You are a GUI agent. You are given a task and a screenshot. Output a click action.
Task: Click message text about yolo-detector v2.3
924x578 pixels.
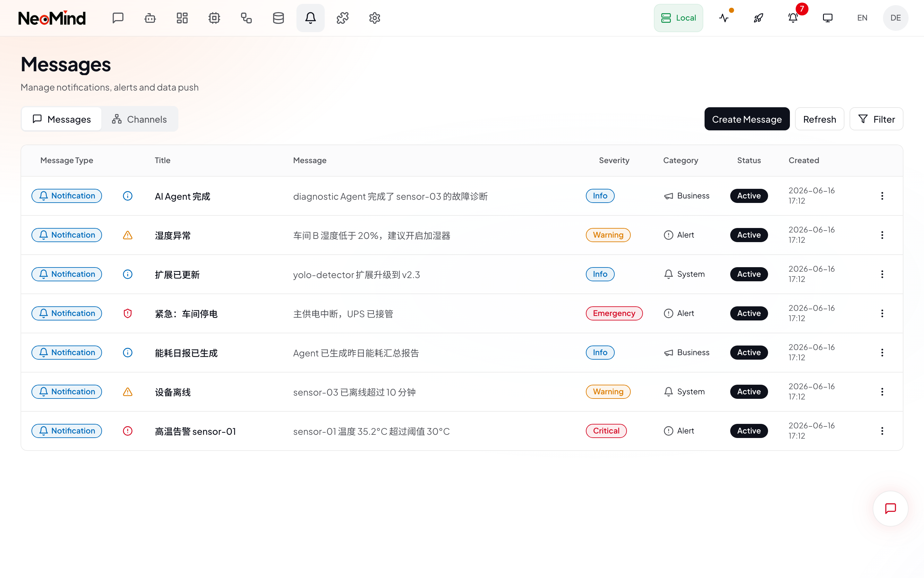(x=356, y=275)
